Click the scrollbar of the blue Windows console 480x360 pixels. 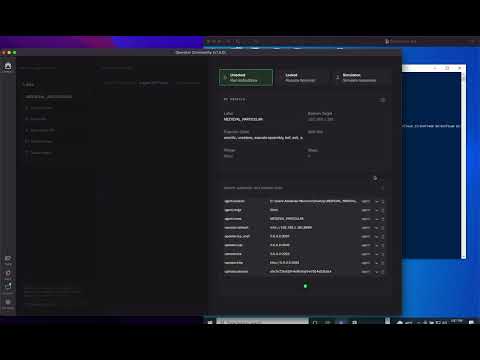(463, 166)
